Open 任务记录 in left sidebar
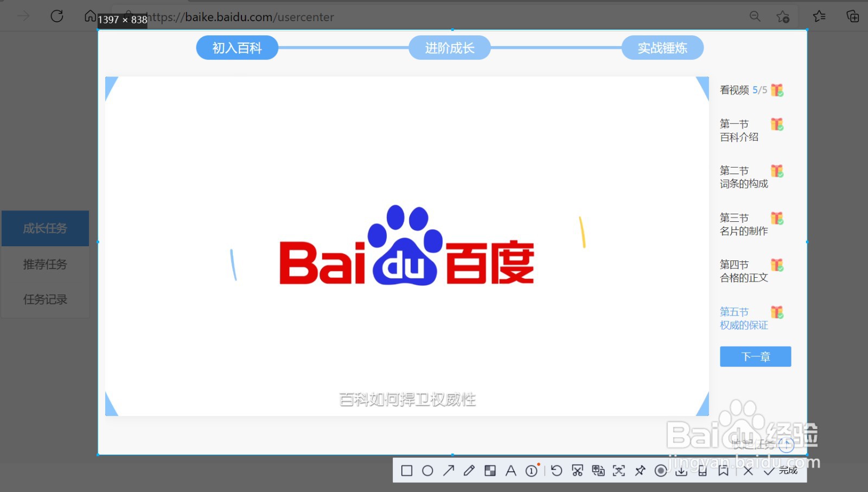The width and height of the screenshot is (868, 492). pyautogui.click(x=45, y=299)
